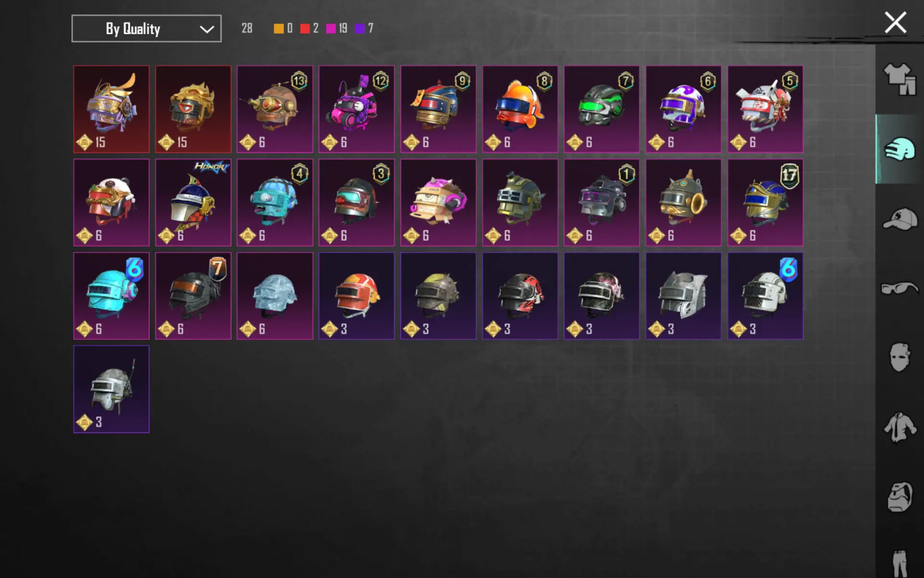Select the panda helmet thumbnail
The image size is (924, 578).
coord(111,203)
